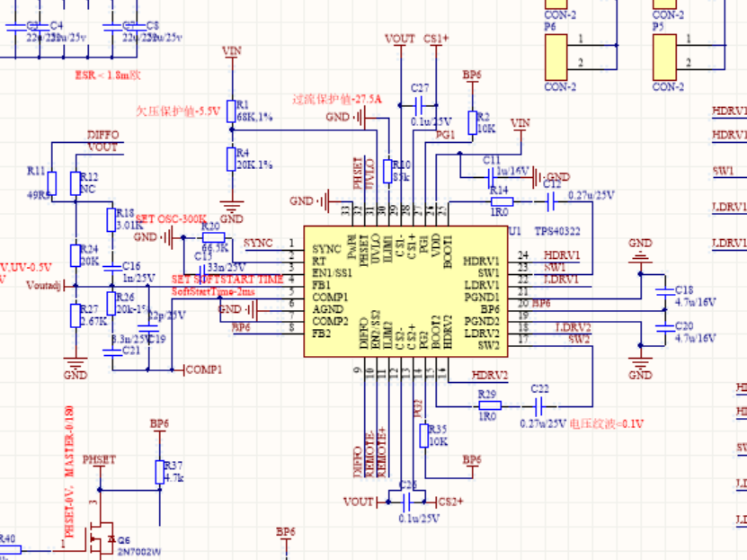747x560 pixels.
Task: Select connector P5 CON-2
Action: (664, 58)
